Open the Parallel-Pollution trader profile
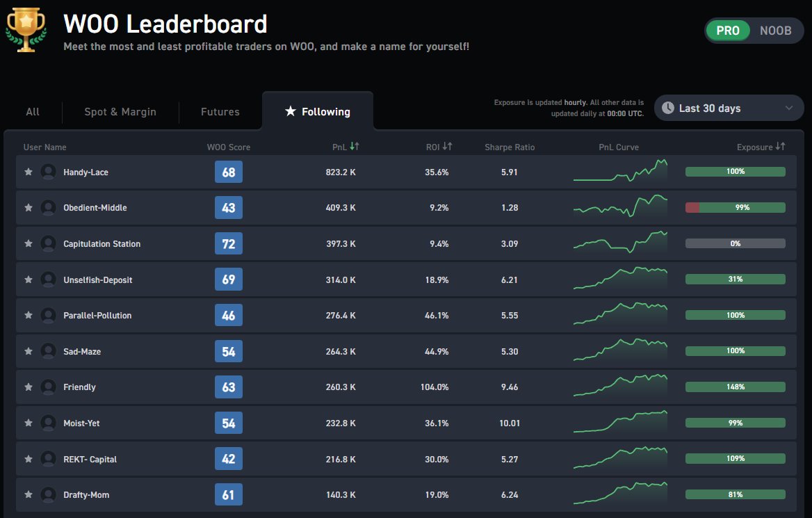Viewport: 812px width, 518px height. click(97, 316)
